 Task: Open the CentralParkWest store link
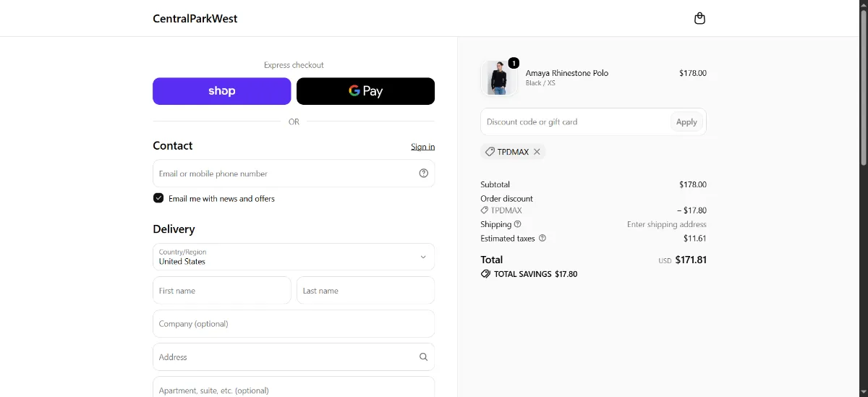pos(195,18)
